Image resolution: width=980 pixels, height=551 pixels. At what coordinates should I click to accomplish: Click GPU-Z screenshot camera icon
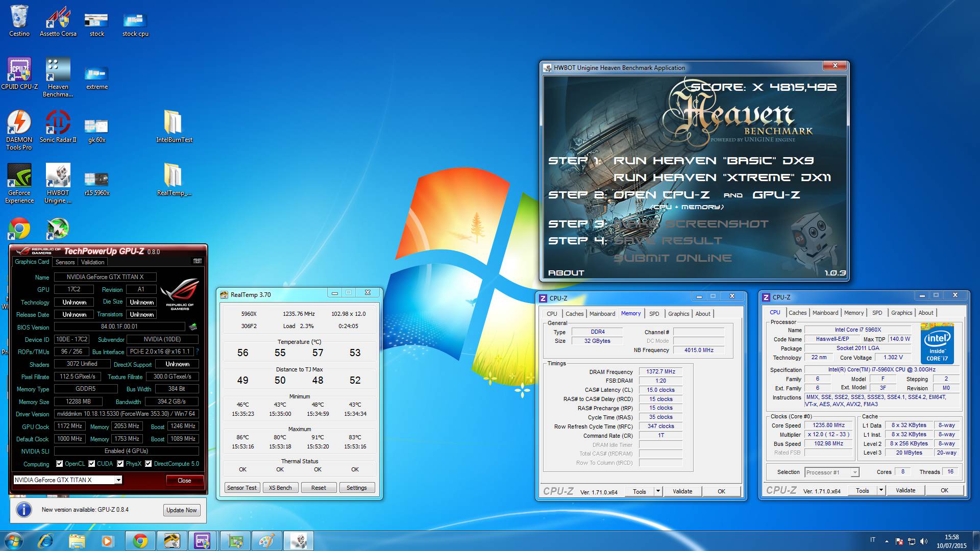[x=197, y=262]
